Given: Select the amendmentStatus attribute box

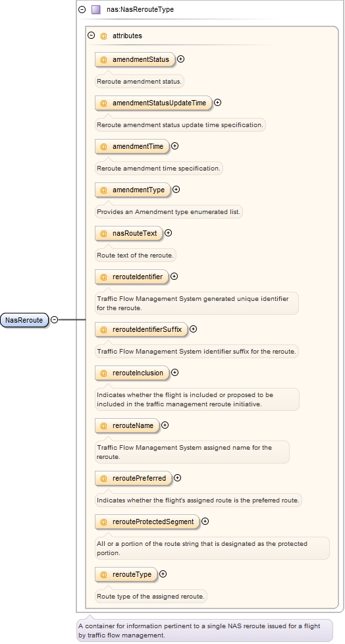Looking at the screenshot, I should [135, 59].
